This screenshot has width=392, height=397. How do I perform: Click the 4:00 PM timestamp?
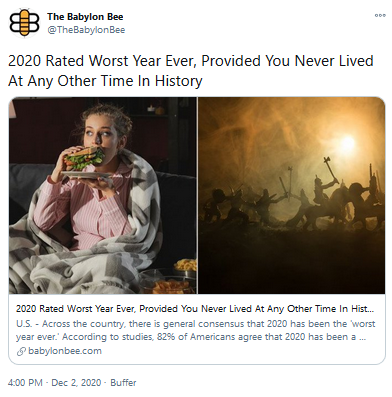coord(25,383)
